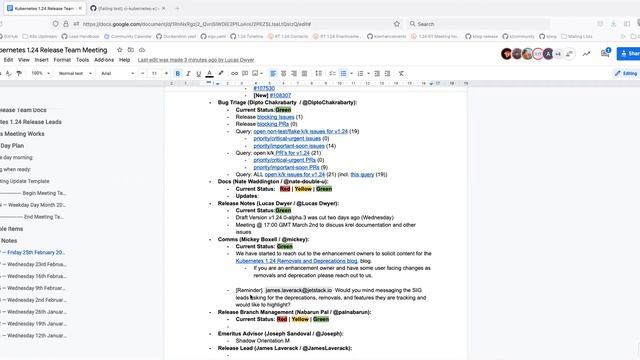Open the Help menu
The width and height of the screenshot is (640, 360).
point(124,60)
